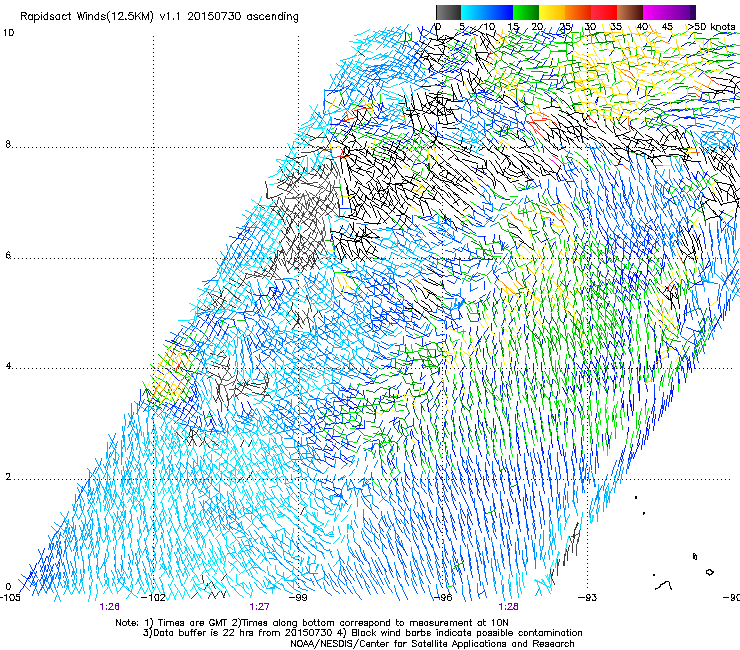Click the gray 0-5 knots legend swatch
Screen dimensions: 740x650
448,12
